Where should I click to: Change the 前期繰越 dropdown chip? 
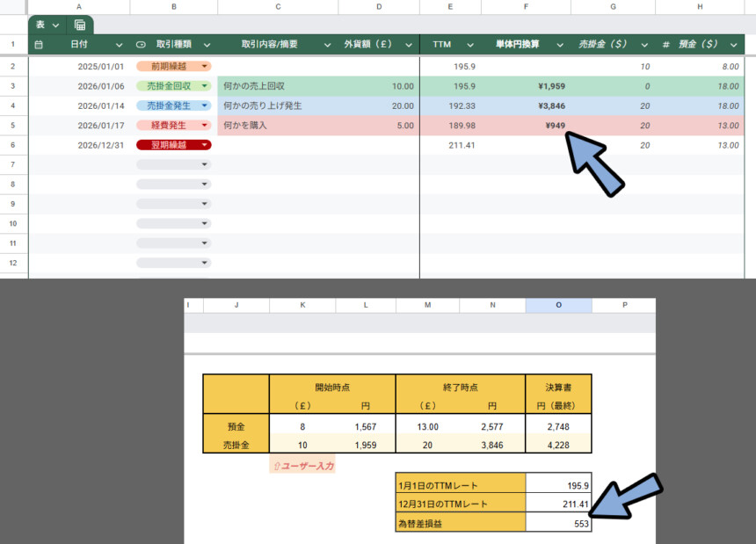click(173, 66)
